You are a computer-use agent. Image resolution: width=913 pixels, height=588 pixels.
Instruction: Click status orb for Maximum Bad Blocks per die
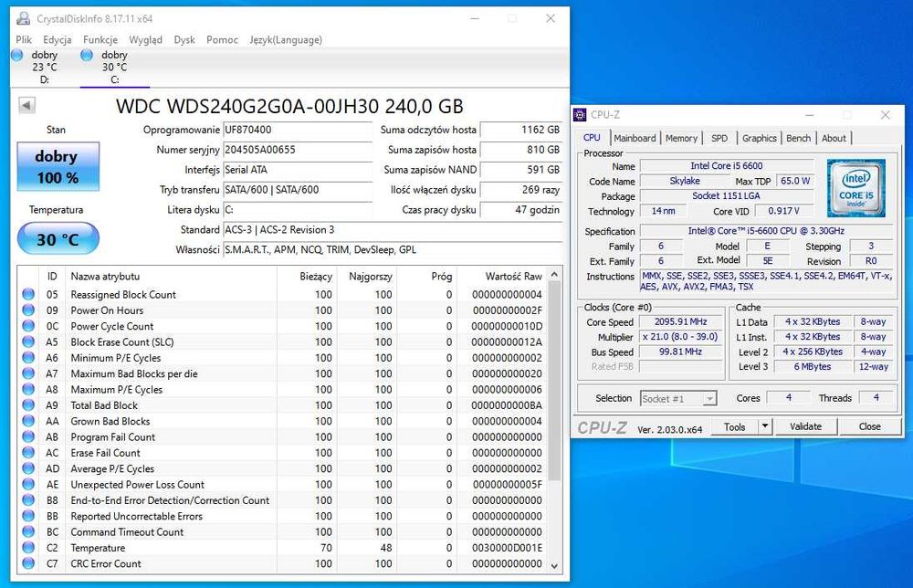28,373
